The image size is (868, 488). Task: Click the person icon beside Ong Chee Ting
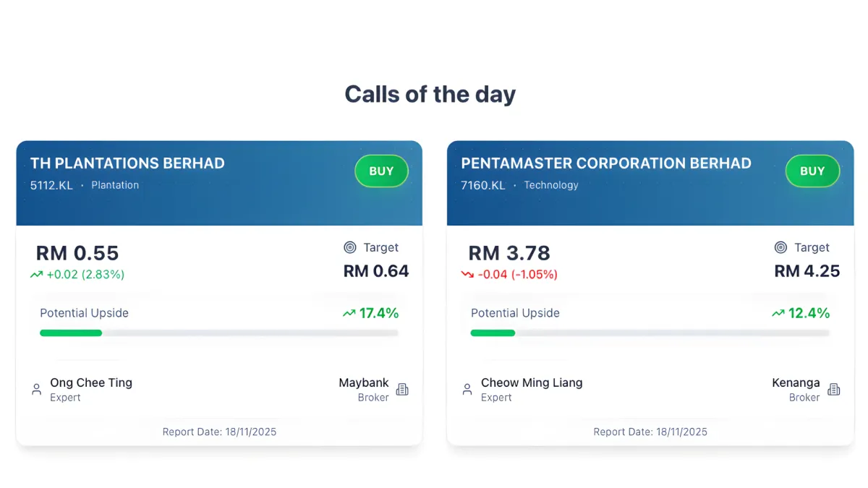pyautogui.click(x=36, y=390)
